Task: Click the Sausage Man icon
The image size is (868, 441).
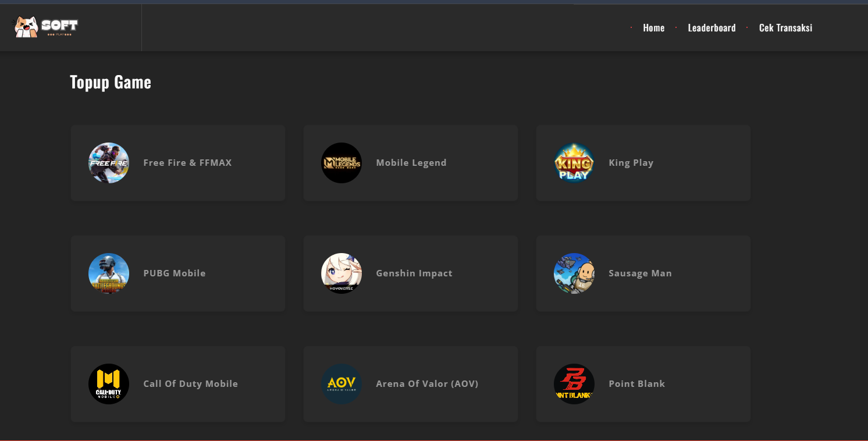Action: [x=574, y=273]
